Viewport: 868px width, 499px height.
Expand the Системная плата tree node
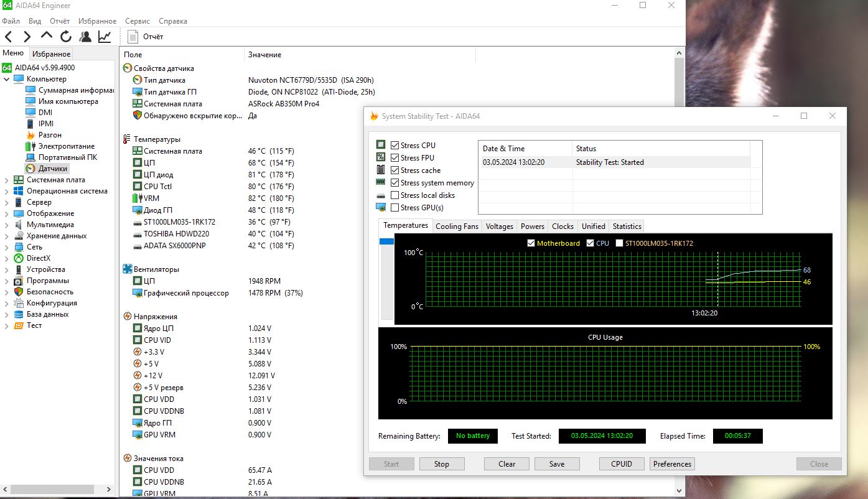coord(7,180)
